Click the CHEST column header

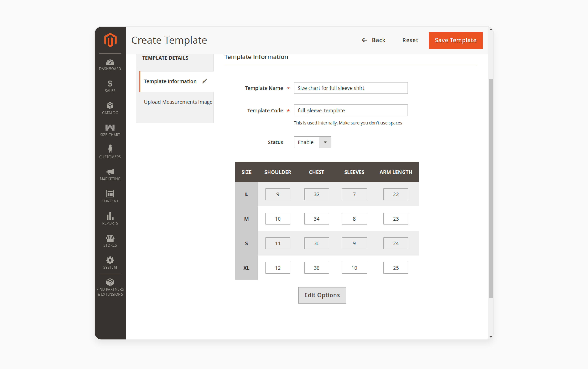pyautogui.click(x=316, y=172)
